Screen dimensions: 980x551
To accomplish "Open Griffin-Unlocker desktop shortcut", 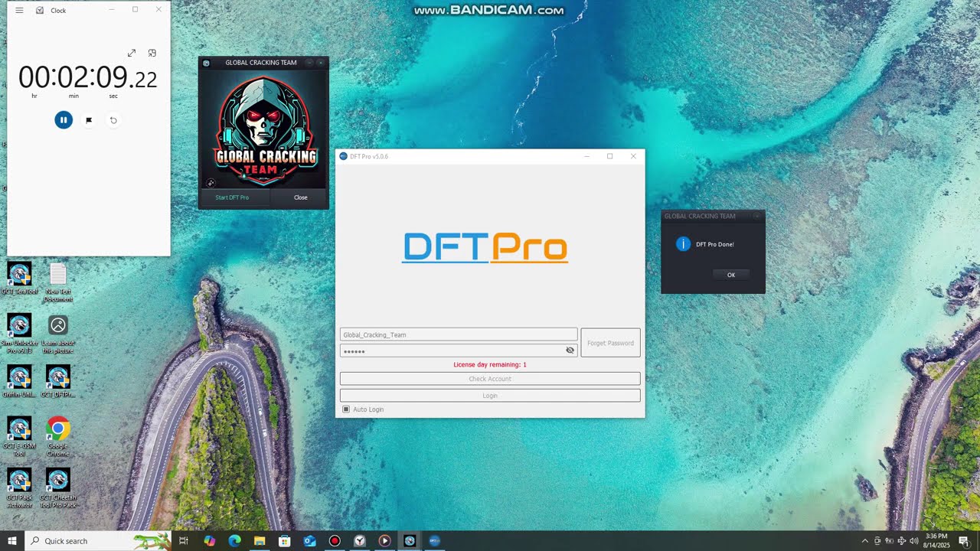I will (x=19, y=381).
